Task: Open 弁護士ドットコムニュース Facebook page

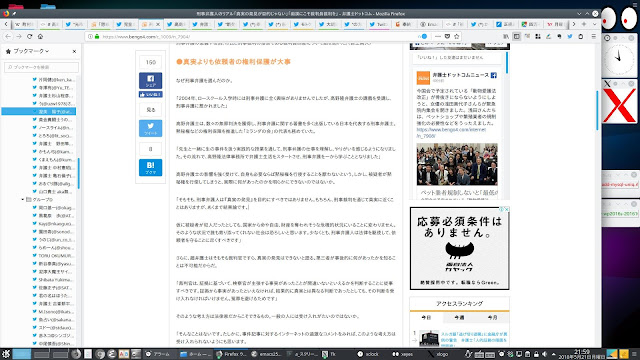Action: pos(460,75)
